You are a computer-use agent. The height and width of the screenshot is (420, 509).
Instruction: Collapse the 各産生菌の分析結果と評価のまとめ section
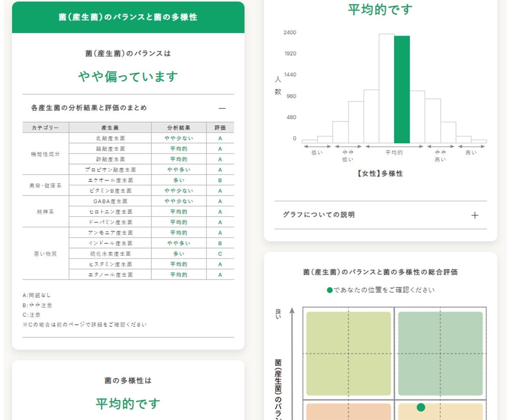pos(222,108)
